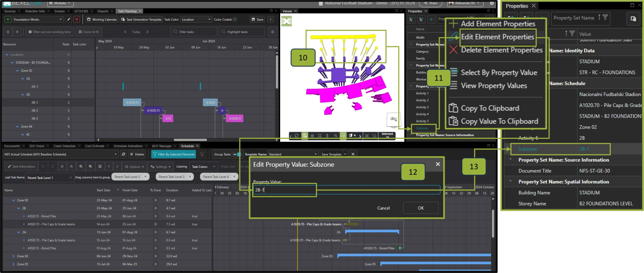Collapse Zone 02 in resource tree
The height and width of the screenshot is (273, 644).
coord(17,71)
